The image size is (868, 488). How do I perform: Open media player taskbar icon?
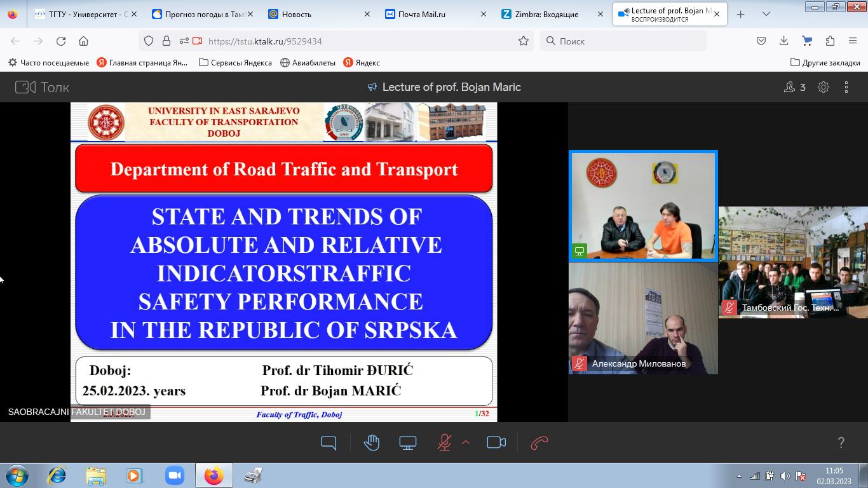(135, 475)
